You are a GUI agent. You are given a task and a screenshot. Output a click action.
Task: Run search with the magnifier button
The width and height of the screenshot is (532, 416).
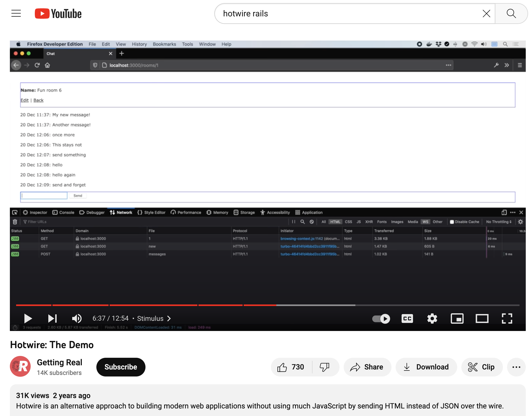pos(511,14)
